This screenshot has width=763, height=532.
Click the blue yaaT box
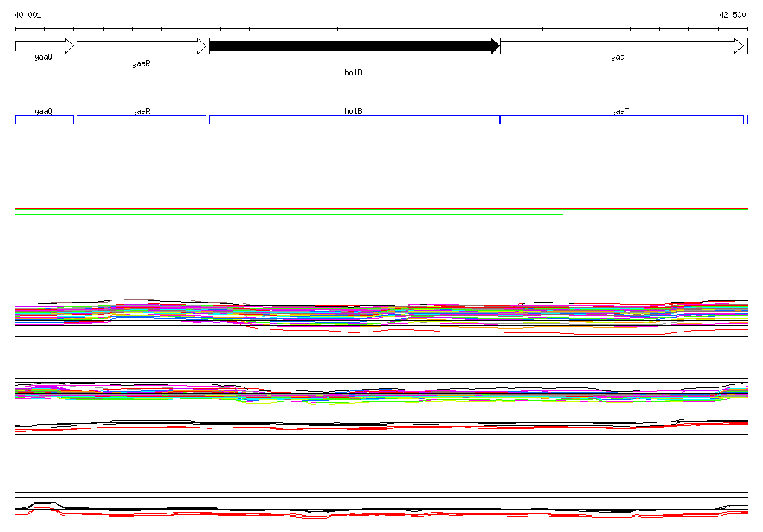[622, 120]
